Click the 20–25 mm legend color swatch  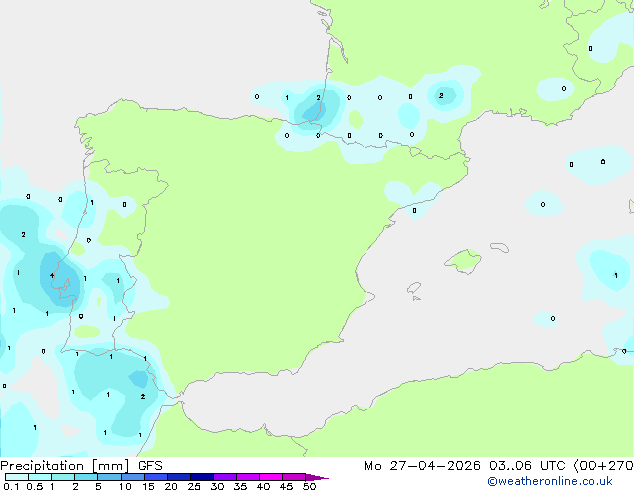[179, 477]
